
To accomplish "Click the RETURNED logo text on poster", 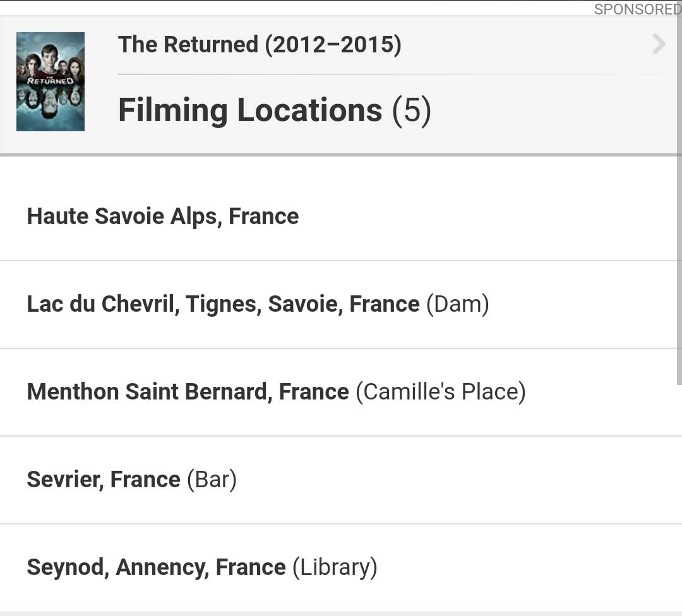I will click(51, 81).
